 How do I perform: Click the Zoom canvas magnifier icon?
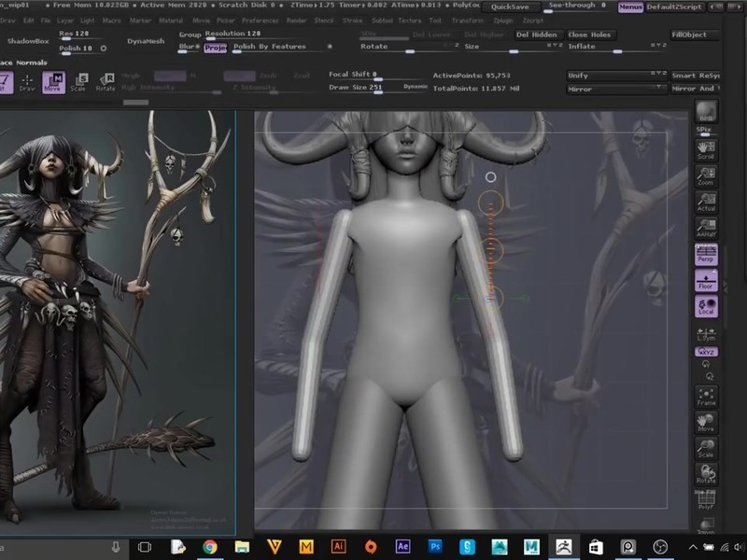[x=706, y=176]
